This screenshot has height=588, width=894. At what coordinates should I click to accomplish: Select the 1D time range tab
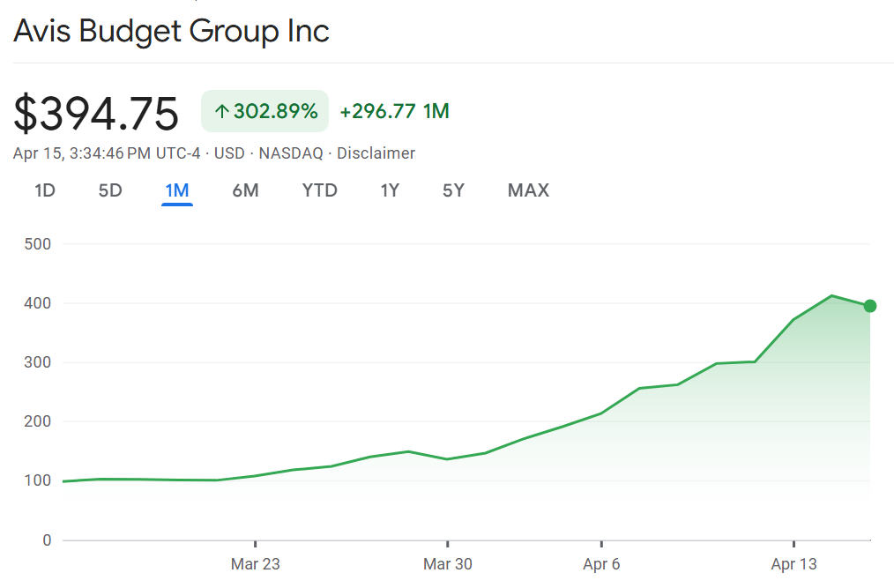click(45, 190)
